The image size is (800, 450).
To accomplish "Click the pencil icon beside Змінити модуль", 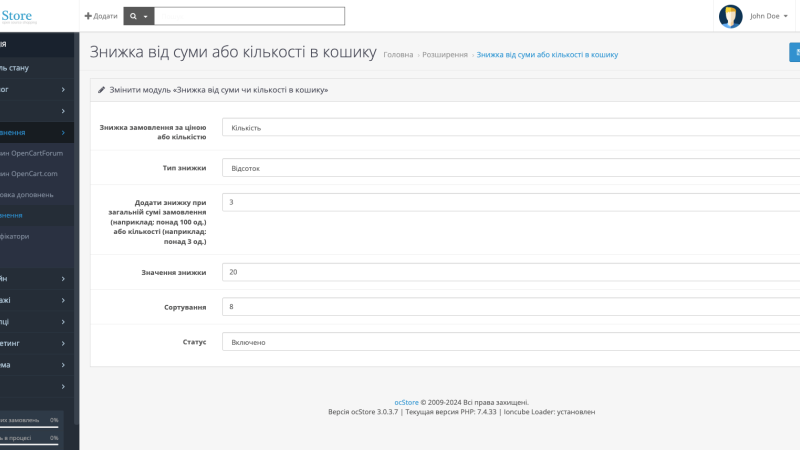I will [x=102, y=90].
